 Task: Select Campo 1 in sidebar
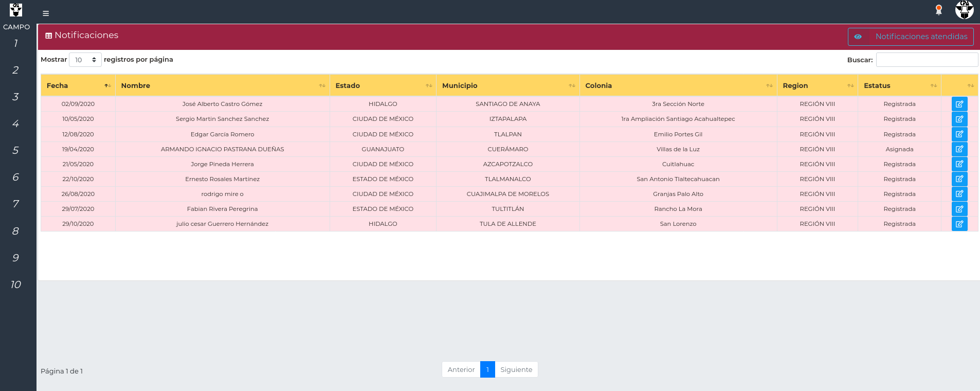click(x=16, y=43)
